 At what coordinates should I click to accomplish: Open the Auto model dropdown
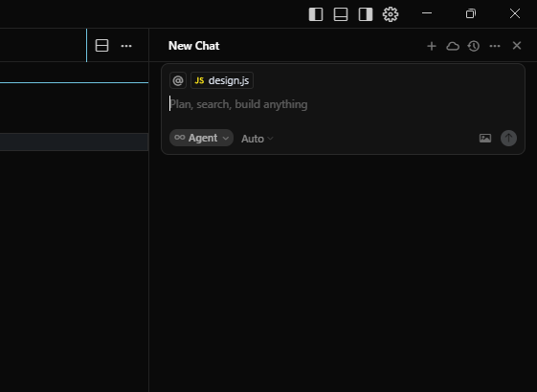(x=257, y=139)
